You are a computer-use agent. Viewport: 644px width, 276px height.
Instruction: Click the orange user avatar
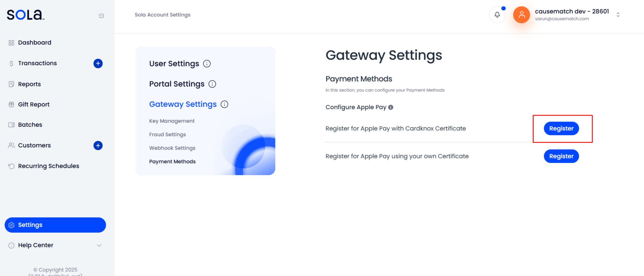click(x=521, y=15)
